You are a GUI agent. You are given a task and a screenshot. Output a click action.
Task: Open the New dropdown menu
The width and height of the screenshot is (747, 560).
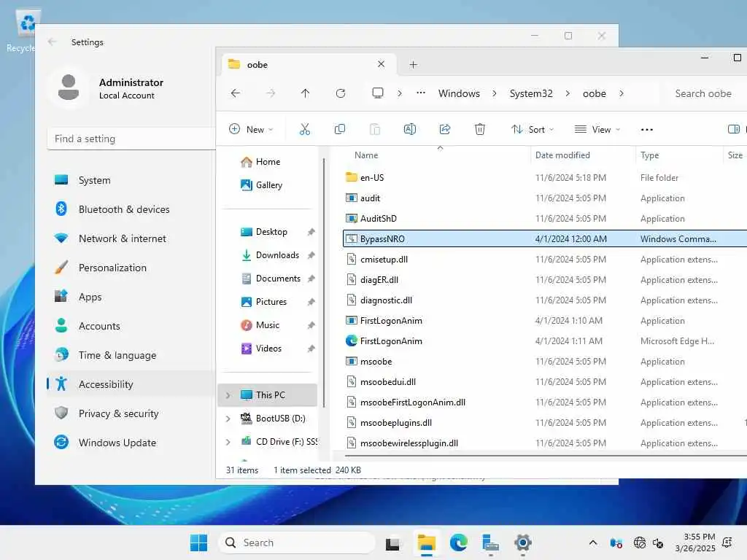(x=251, y=130)
